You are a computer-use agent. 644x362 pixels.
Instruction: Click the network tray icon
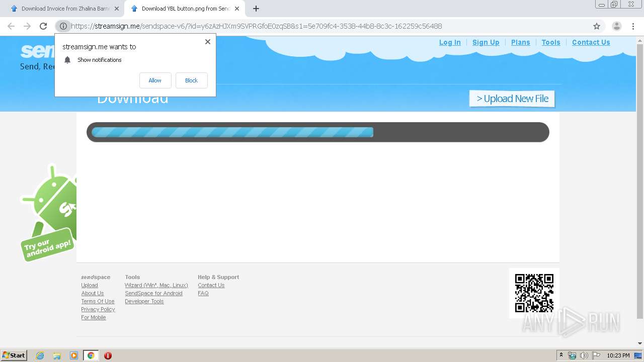click(x=572, y=355)
